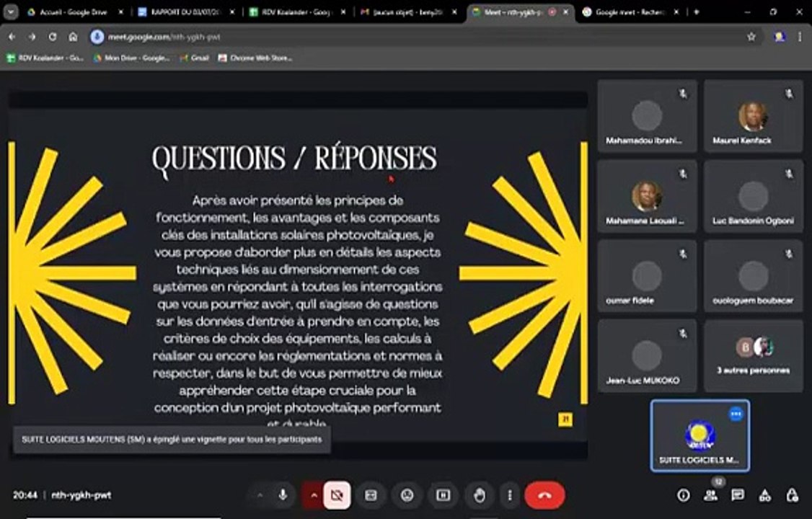Screen dimensions: 812x519
Task: Open RDV Koalander bookmark
Action: point(45,58)
